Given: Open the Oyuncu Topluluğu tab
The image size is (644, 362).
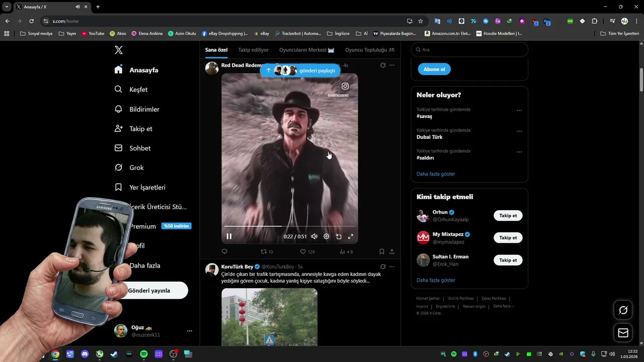Looking at the screenshot, I should click(370, 50).
